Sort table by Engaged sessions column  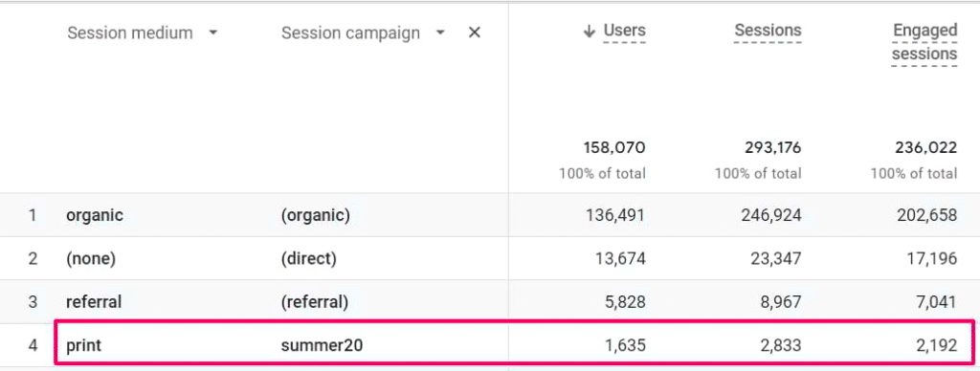(x=924, y=42)
